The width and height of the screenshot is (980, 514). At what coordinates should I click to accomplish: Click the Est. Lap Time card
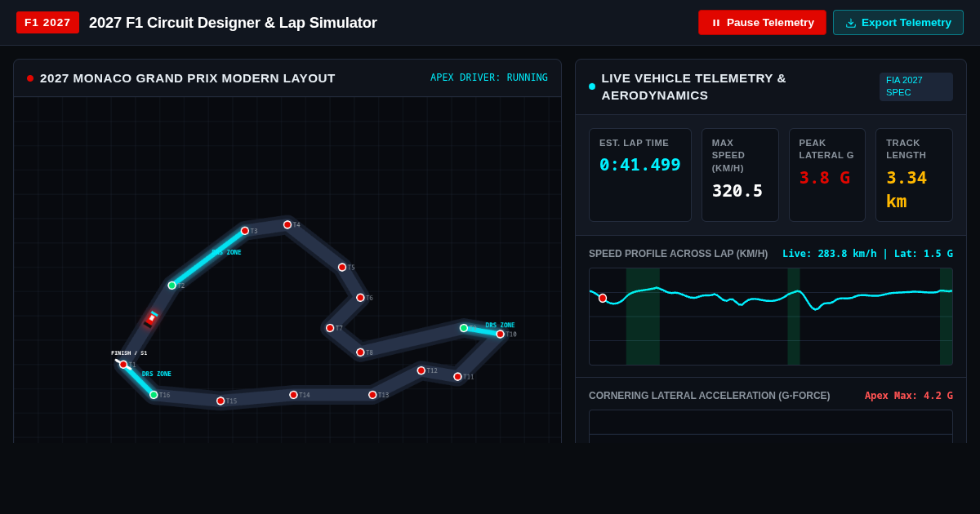point(640,175)
